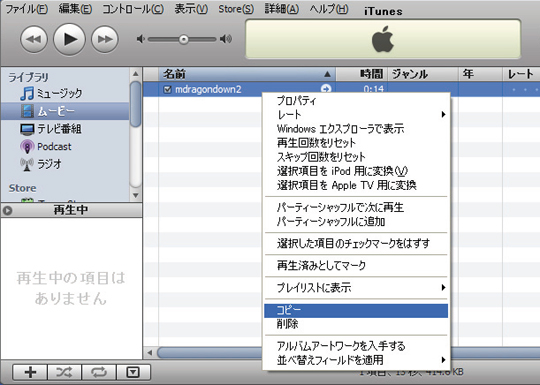Click the 再生中 panel toggle icon

click(x=7, y=210)
